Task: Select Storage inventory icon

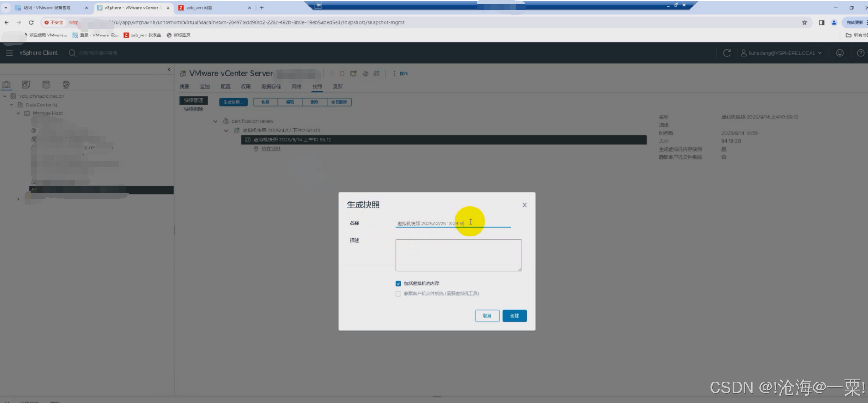Action: coord(46,84)
